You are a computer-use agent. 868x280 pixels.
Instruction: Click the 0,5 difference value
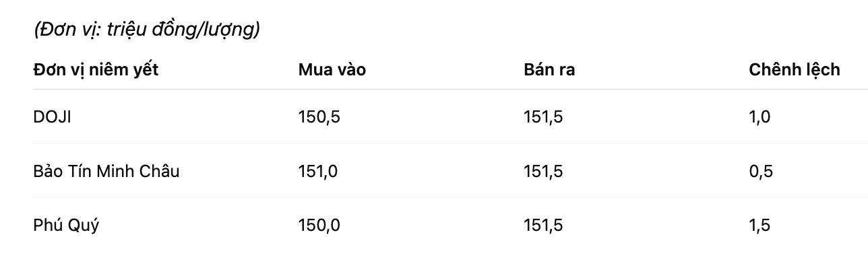point(760,171)
